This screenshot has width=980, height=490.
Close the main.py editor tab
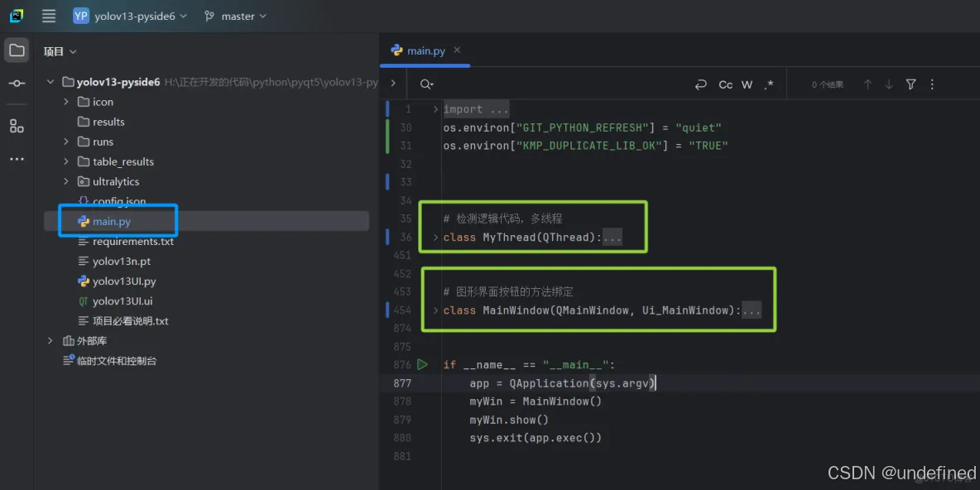pos(457,50)
